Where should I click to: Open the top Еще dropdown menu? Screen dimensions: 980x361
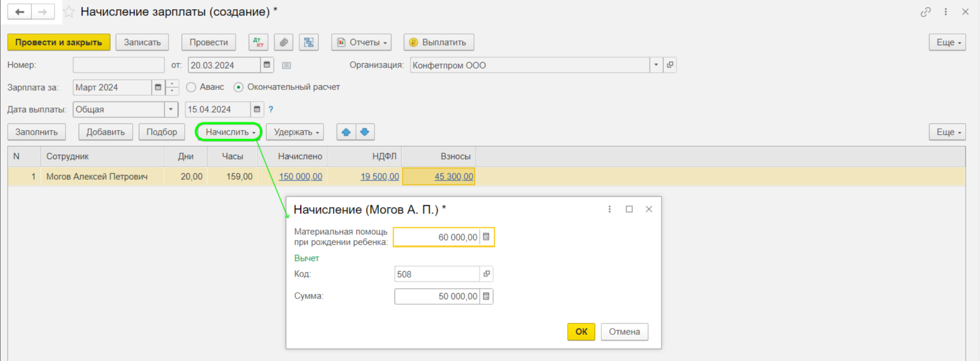pos(948,42)
